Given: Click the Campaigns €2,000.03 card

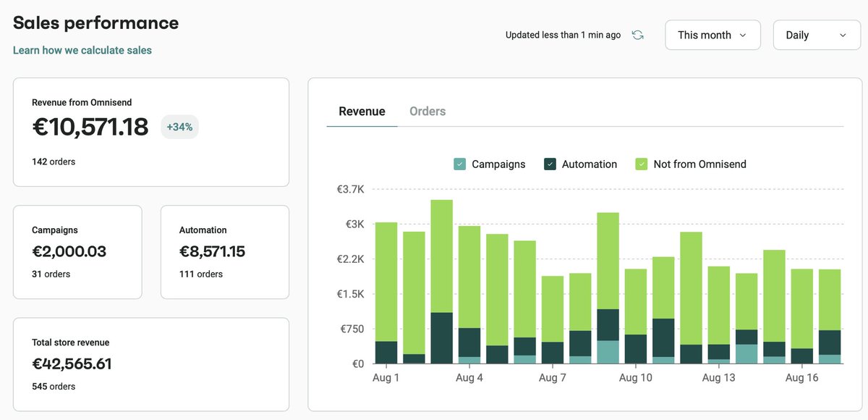Looking at the screenshot, I should click(77, 252).
